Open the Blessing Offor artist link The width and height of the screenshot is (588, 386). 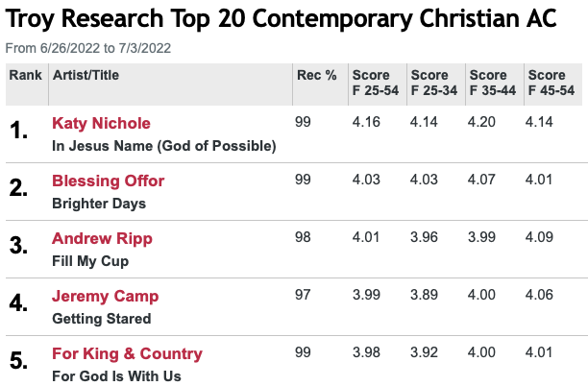tap(108, 181)
